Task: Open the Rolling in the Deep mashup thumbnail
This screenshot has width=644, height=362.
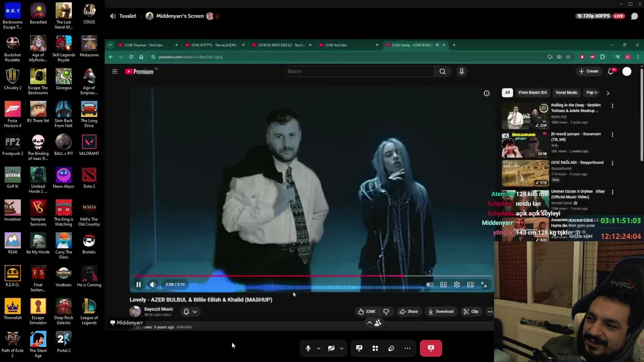Action: (525, 116)
